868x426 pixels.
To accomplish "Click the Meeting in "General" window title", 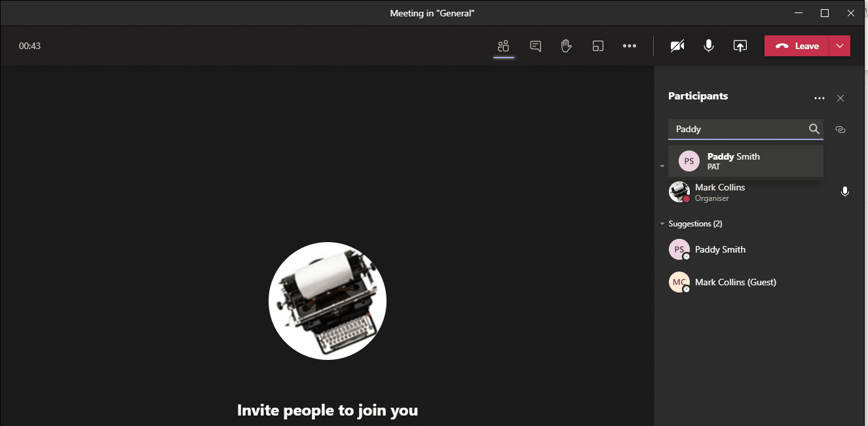I will click(x=432, y=13).
